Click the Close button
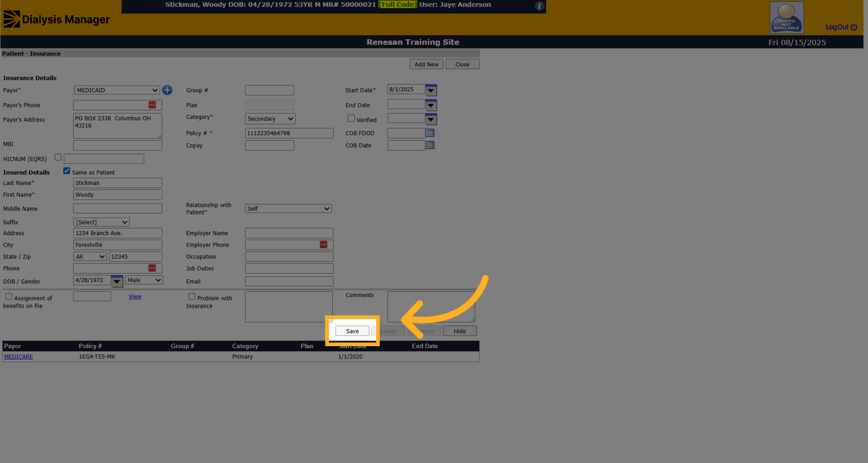 (x=462, y=64)
